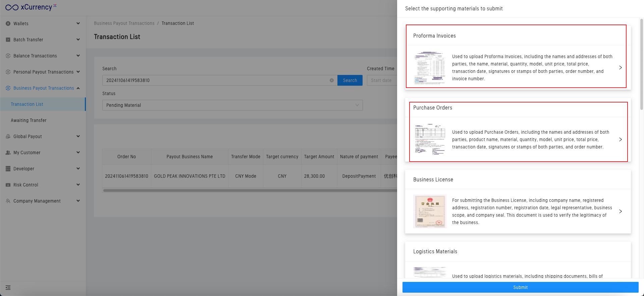
Task: Open Proforma Invoices via right arrow
Action: pos(620,68)
